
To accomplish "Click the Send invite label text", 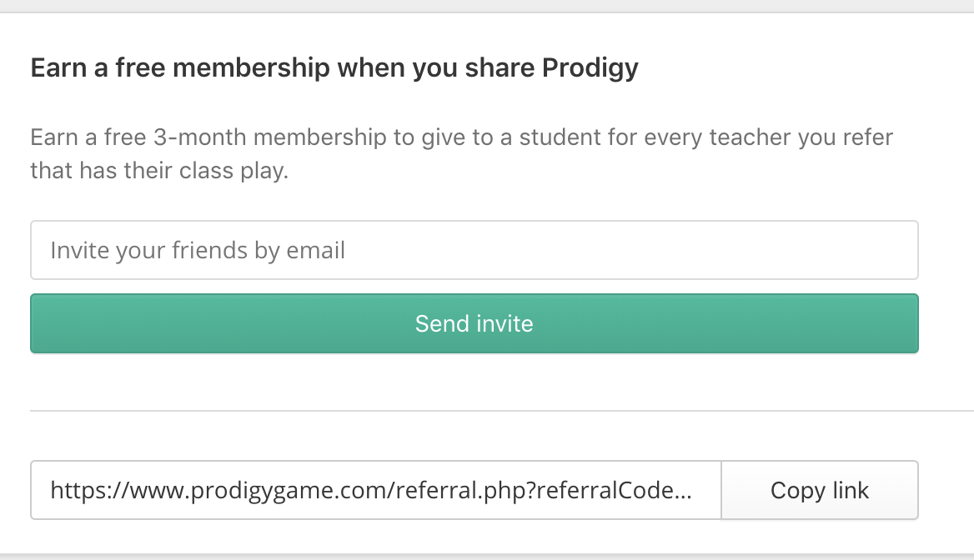I will (474, 323).
